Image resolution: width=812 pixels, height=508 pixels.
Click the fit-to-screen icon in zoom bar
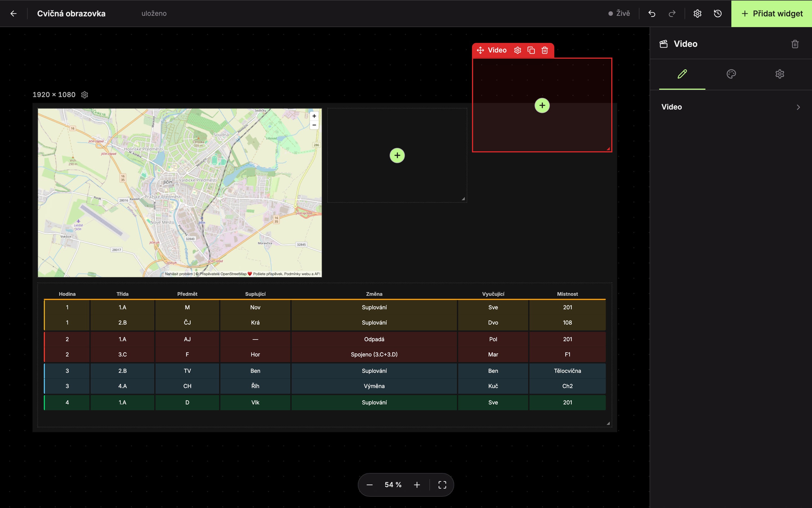[x=442, y=485]
